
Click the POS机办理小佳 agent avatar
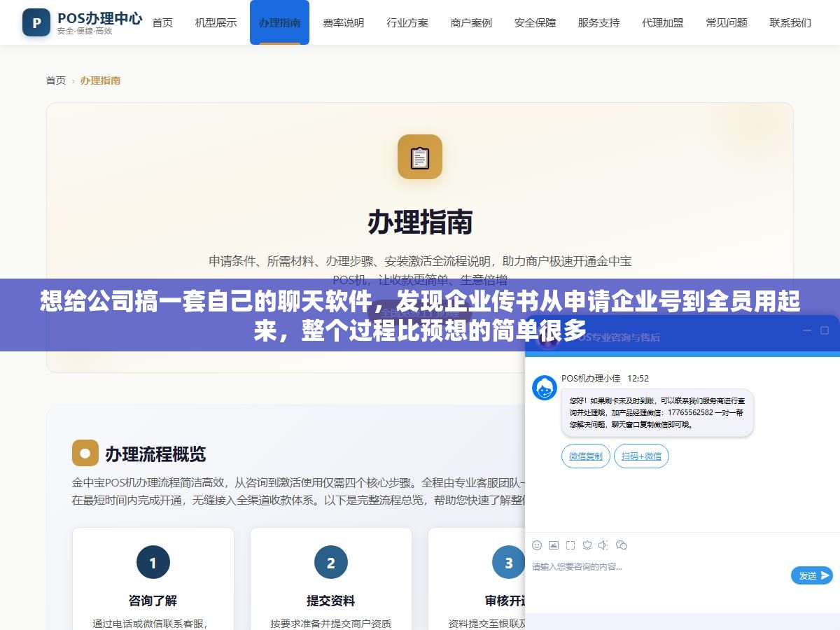[x=545, y=388]
